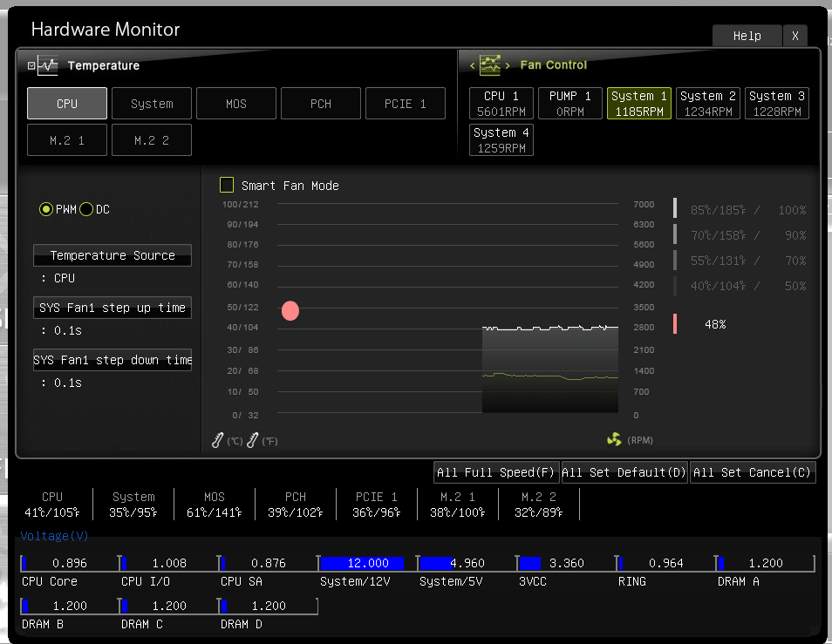Enable the Smart Fan Mode checkbox
Viewport: 832px width, 644px height.
[227, 185]
